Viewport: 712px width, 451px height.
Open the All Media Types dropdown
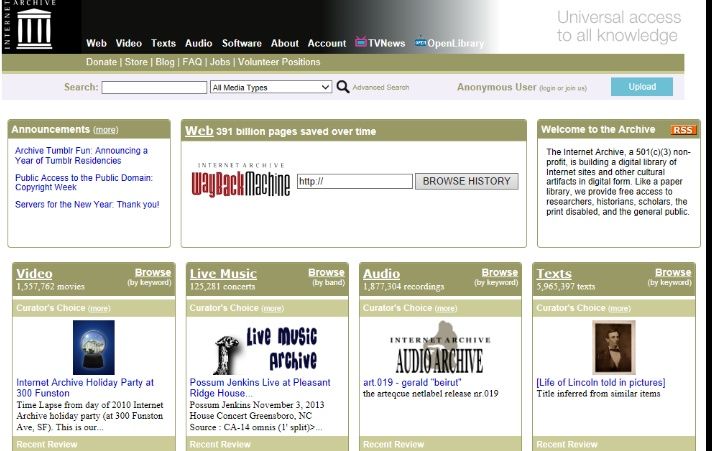(271, 87)
